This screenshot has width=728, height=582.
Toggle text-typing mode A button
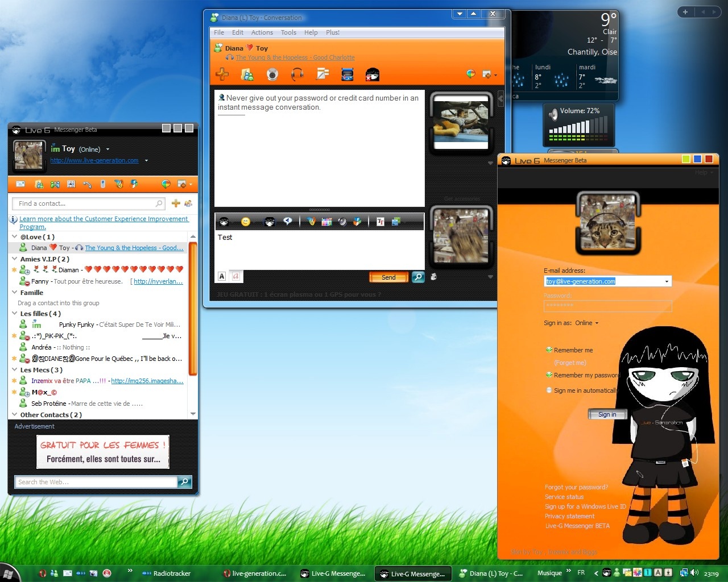pos(222,276)
